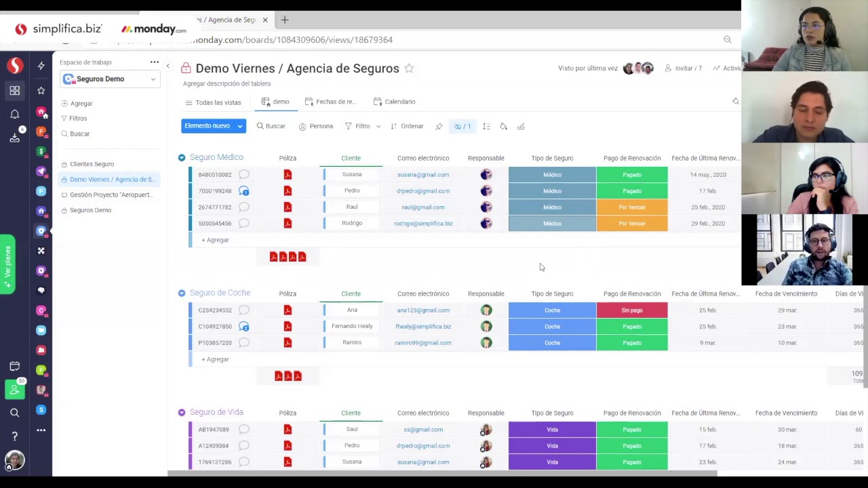Open the workspaces grid icon
This screenshot has height=488, width=868.
14,90
